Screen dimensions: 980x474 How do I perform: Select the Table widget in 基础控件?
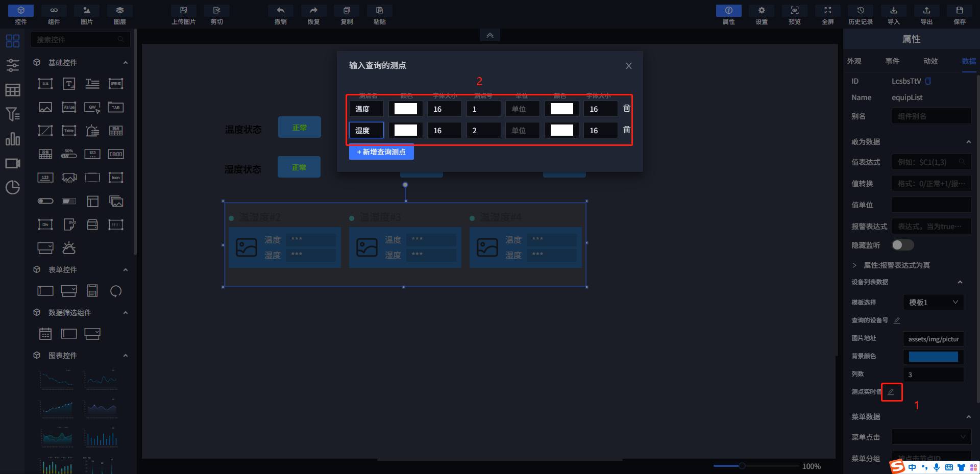tap(69, 131)
